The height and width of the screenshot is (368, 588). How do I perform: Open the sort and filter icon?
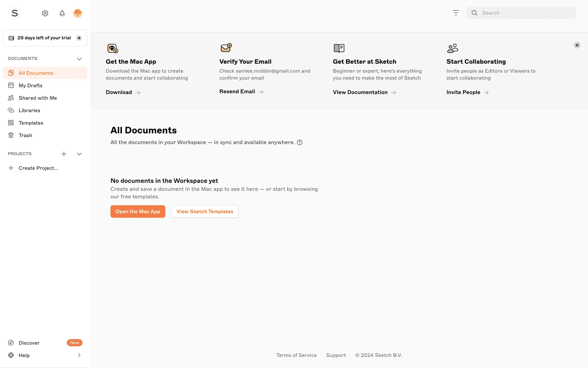(x=456, y=13)
